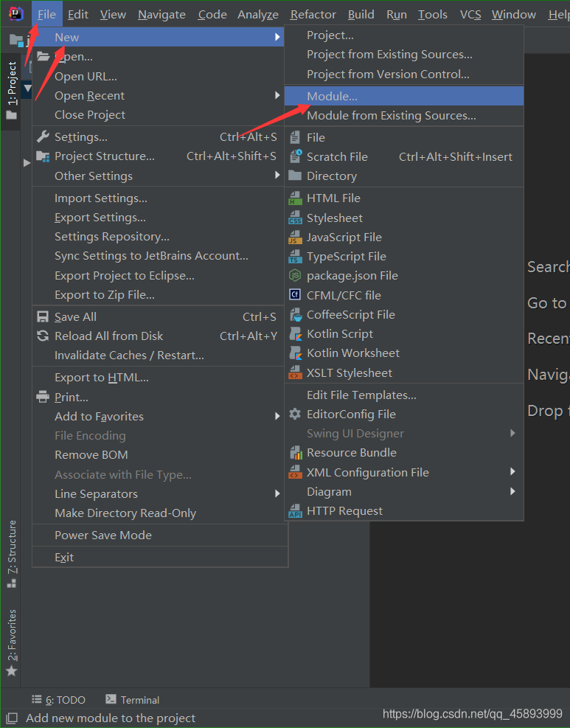
Task: Click Invalidate Caches / Restart...
Action: click(x=159, y=356)
